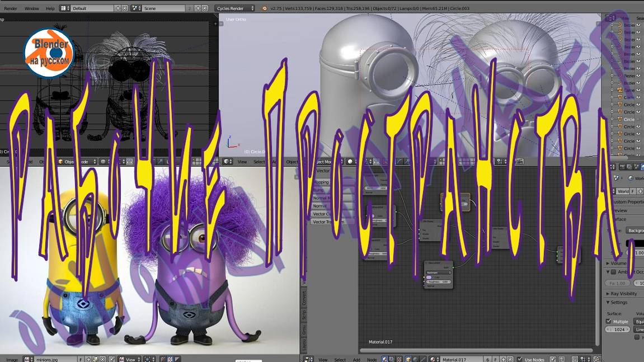This screenshot has height=362, width=644.
Task: Click the minions.jpg image name field
Action: click(55, 359)
